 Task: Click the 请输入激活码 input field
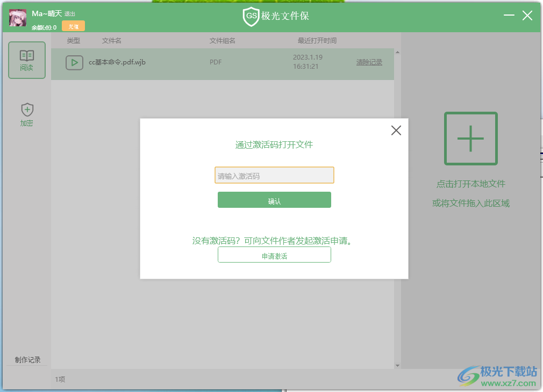(x=274, y=175)
